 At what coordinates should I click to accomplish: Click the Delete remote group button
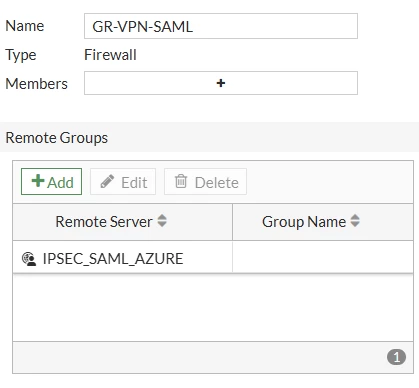pos(205,182)
